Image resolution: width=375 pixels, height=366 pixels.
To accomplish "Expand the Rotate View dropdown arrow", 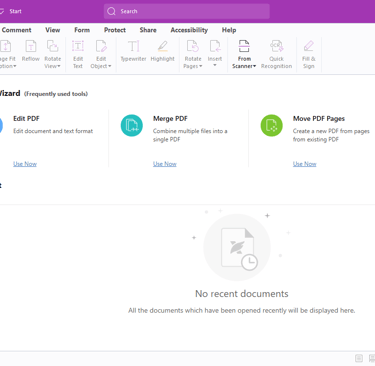I will tap(59, 66).
